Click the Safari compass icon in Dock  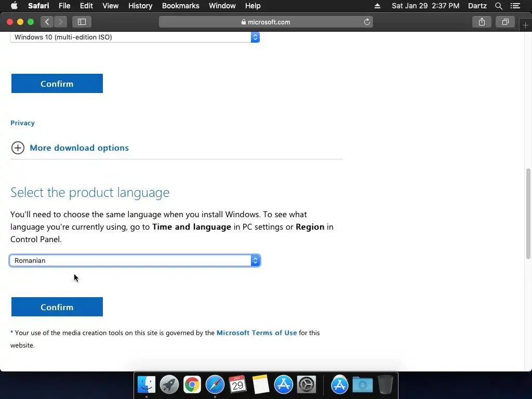215,385
